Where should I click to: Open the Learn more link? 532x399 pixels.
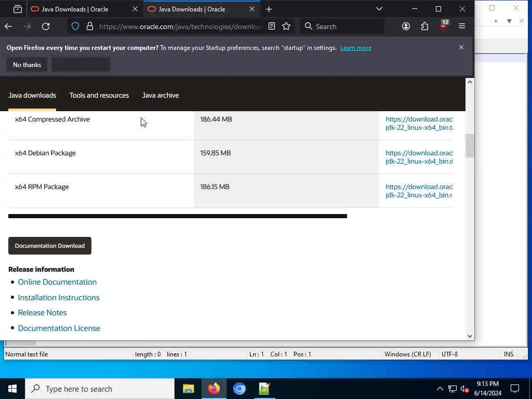356,48
